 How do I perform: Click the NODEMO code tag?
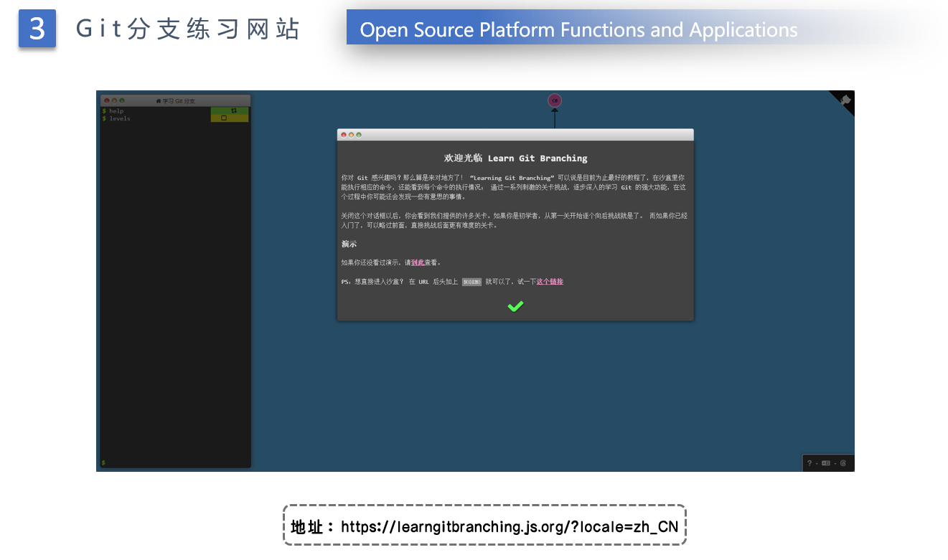(471, 282)
